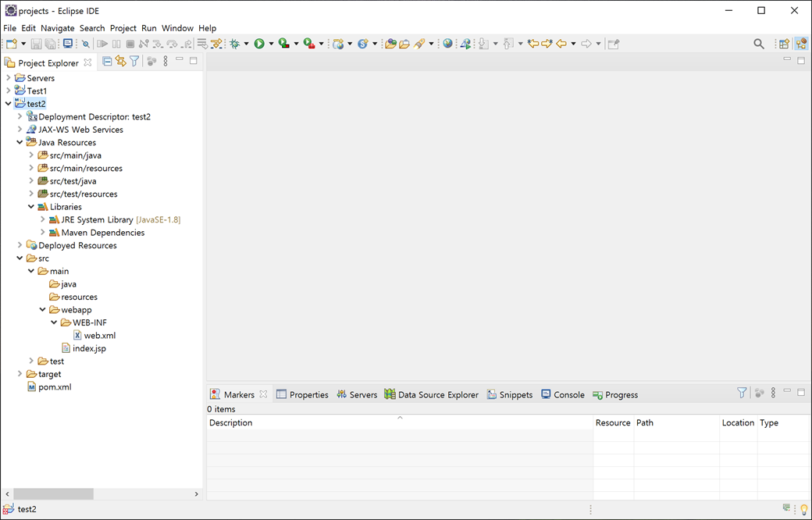The image size is (812, 520).
Task: Toggle the Java EE perspective button
Action: click(x=801, y=44)
